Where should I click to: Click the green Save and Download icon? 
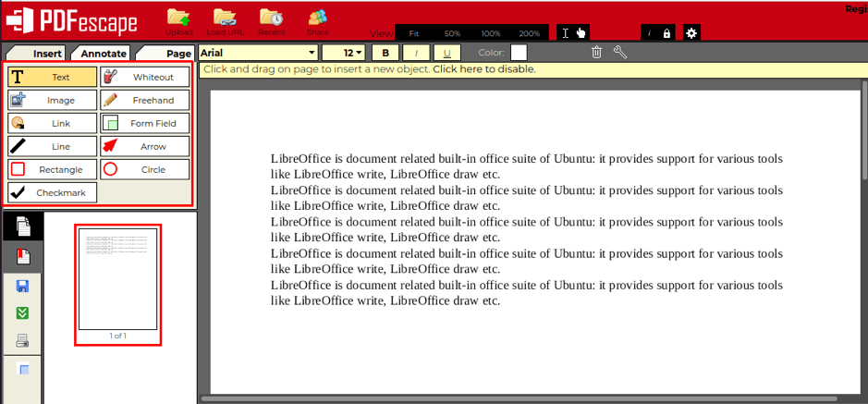(x=23, y=313)
